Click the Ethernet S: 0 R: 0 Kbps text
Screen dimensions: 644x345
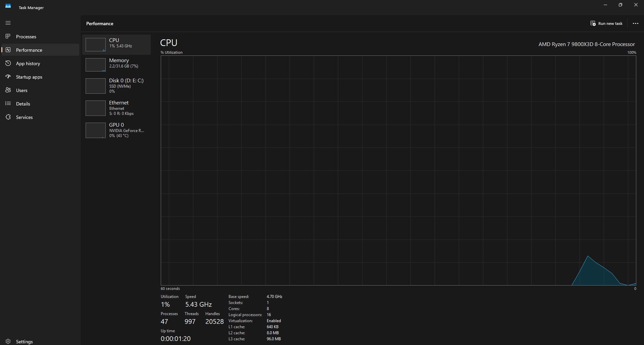point(121,114)
